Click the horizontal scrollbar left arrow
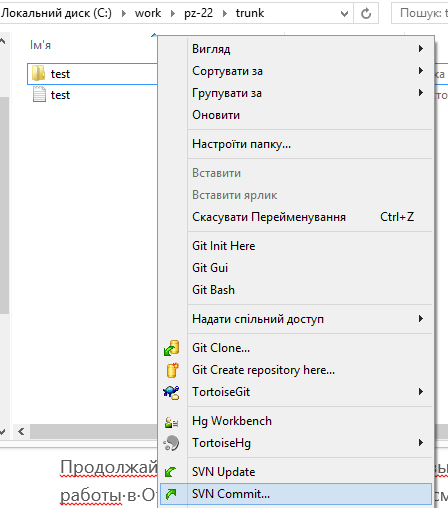Viewport: 448px width, 508px height. pyautogui.click(x=21, y=432)
